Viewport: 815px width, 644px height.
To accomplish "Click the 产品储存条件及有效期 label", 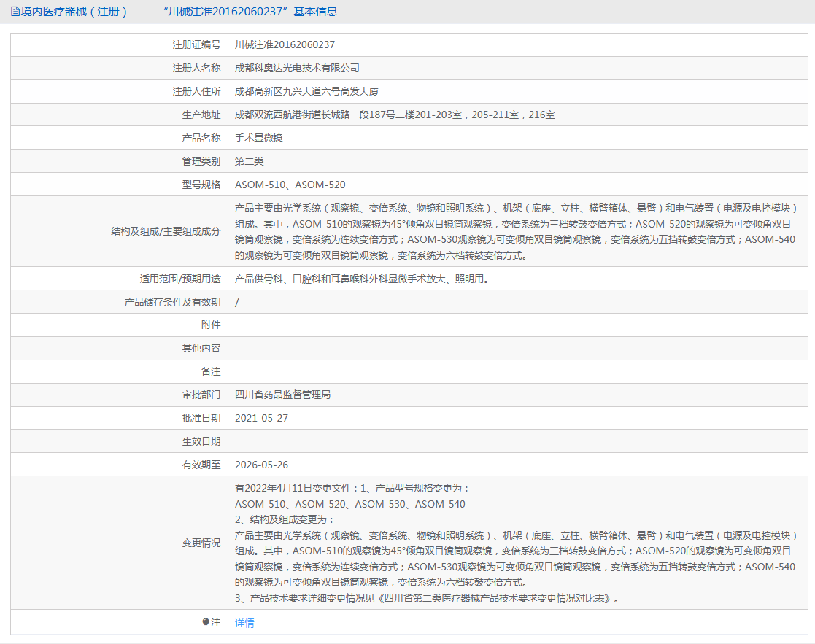I will (x=173, y=302).
